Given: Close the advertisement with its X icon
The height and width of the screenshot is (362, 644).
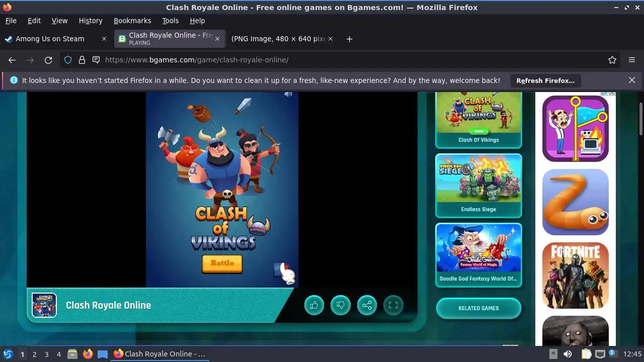Looking at the screenshot, I should point(612,94).
